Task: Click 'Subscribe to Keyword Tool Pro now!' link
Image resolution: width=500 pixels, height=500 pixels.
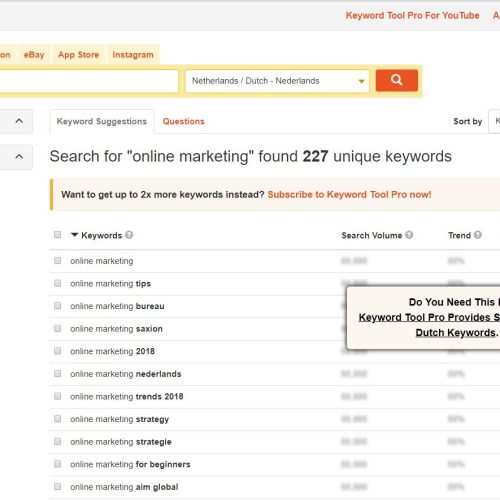Action: [x=349, y=194]
